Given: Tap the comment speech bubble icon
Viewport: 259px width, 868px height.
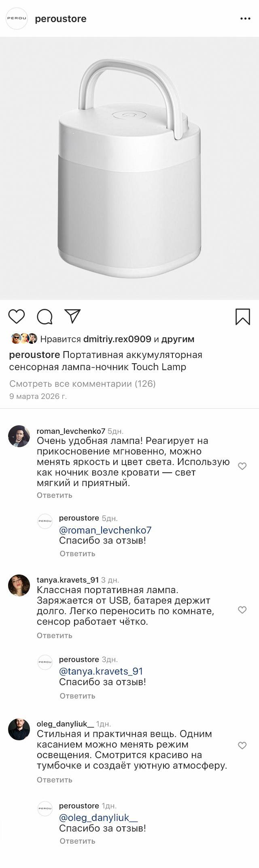Looking at the screenshot, I should coord(45,317).
